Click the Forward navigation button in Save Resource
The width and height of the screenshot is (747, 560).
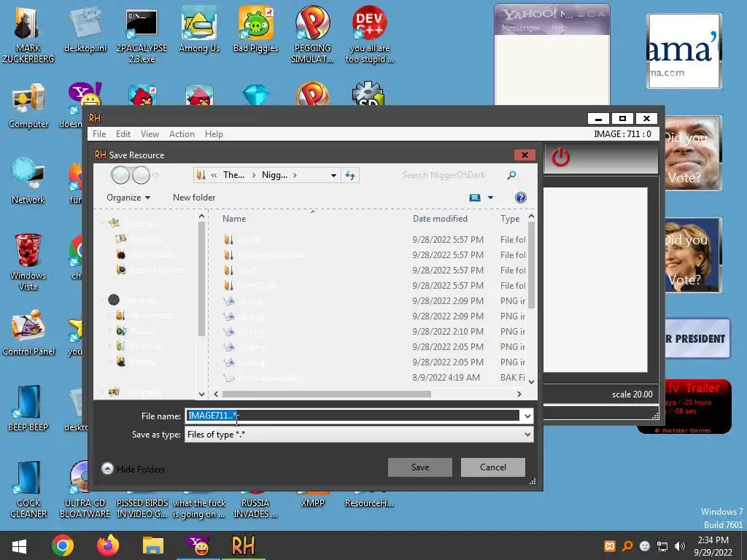click(x=141, y=175)
